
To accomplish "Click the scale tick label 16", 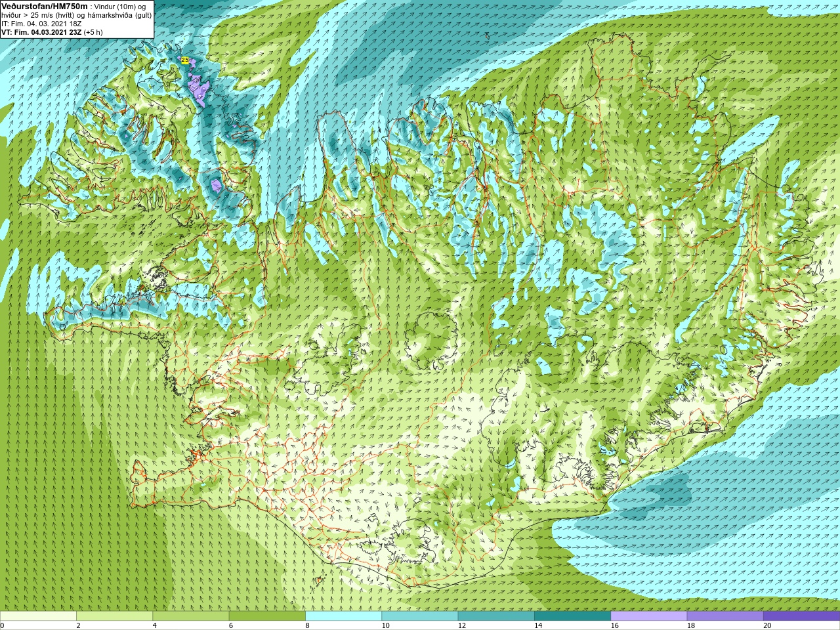I will [614, 625].
